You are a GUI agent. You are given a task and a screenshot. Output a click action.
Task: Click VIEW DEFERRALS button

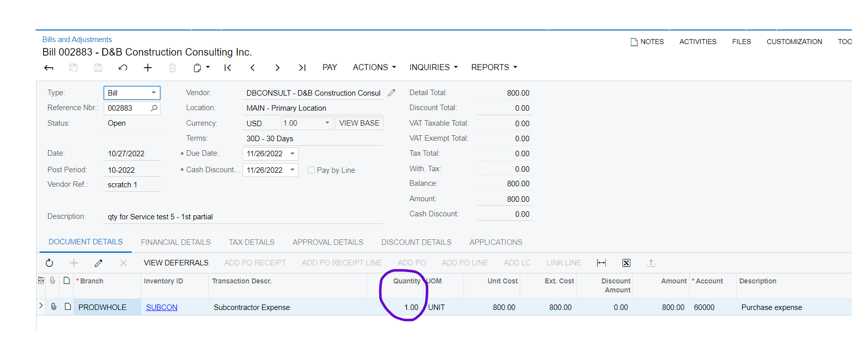[x=176, y=263]
